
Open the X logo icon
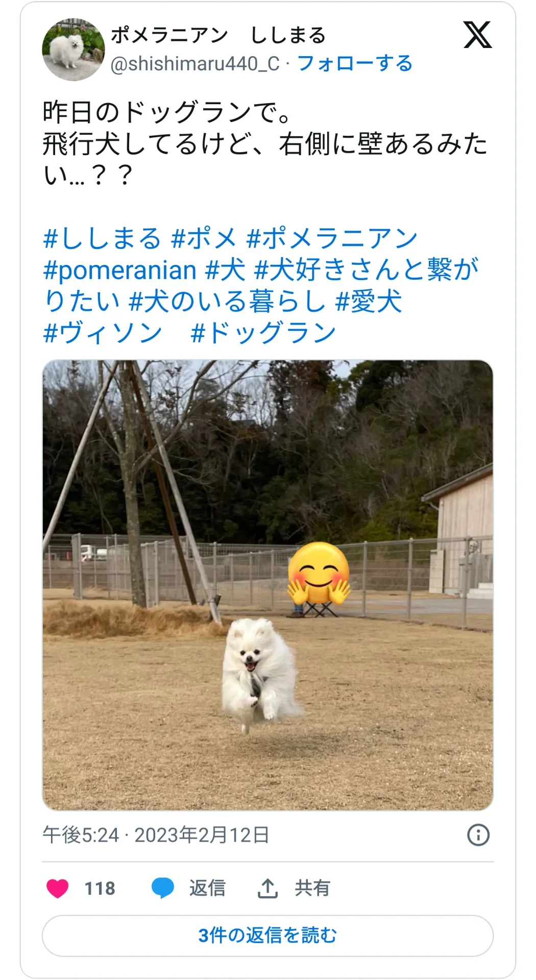[x=478, y=35]
